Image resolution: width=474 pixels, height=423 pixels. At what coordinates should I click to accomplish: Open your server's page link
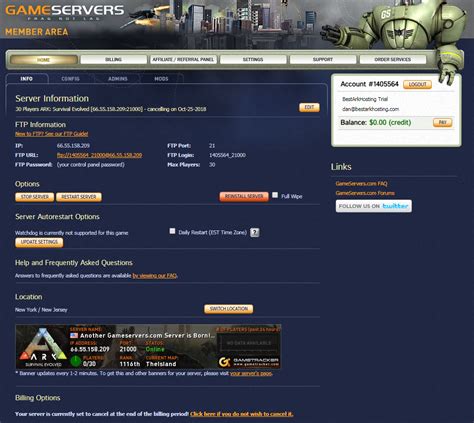[x=251, y=374]
